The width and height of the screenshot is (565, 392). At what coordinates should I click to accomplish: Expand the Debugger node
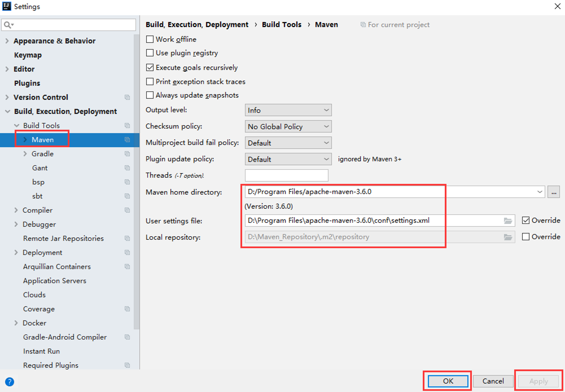coord(16,224)
